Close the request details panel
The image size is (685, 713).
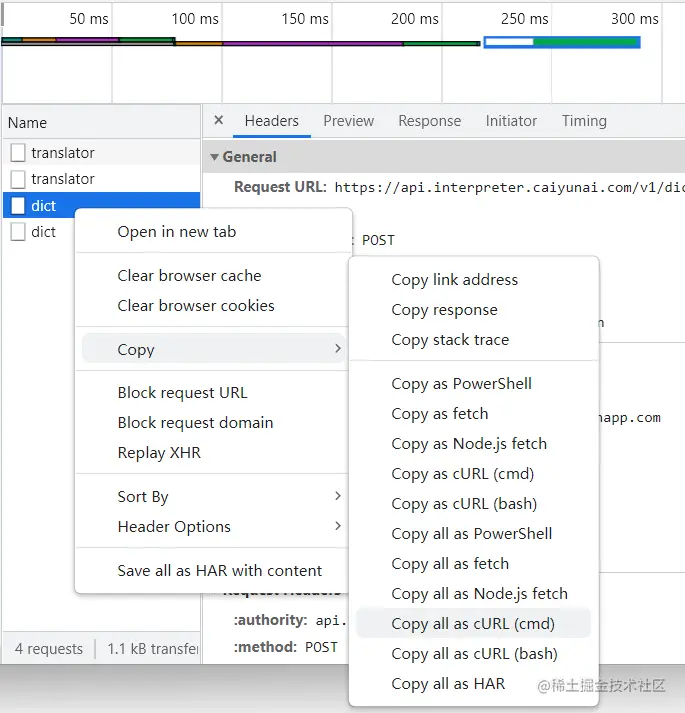point(219,121)
